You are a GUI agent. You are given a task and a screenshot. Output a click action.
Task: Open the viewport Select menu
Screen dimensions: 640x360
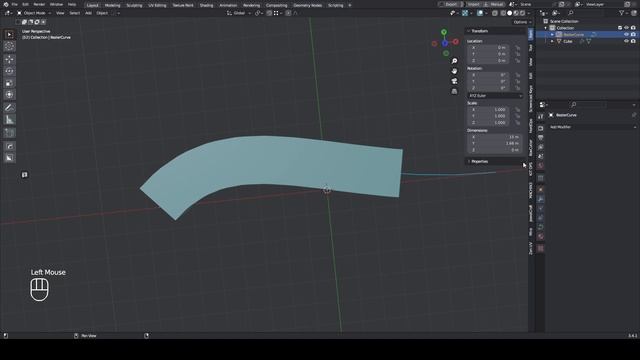(x=75, y=13)
